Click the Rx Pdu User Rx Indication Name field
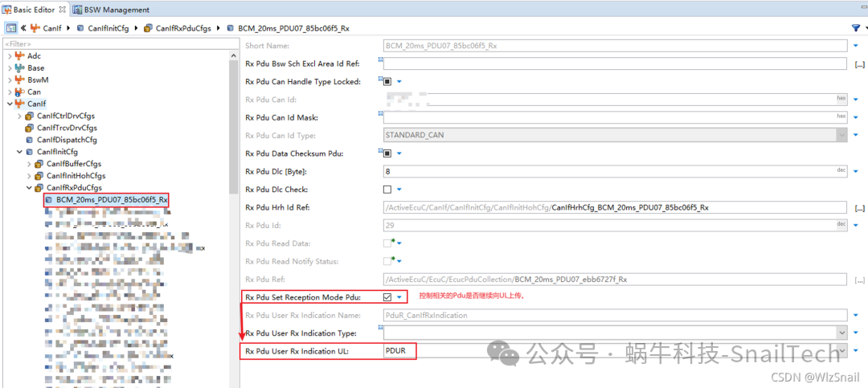The height and width of the screenshot is (388, 868). tap(615, 315)
